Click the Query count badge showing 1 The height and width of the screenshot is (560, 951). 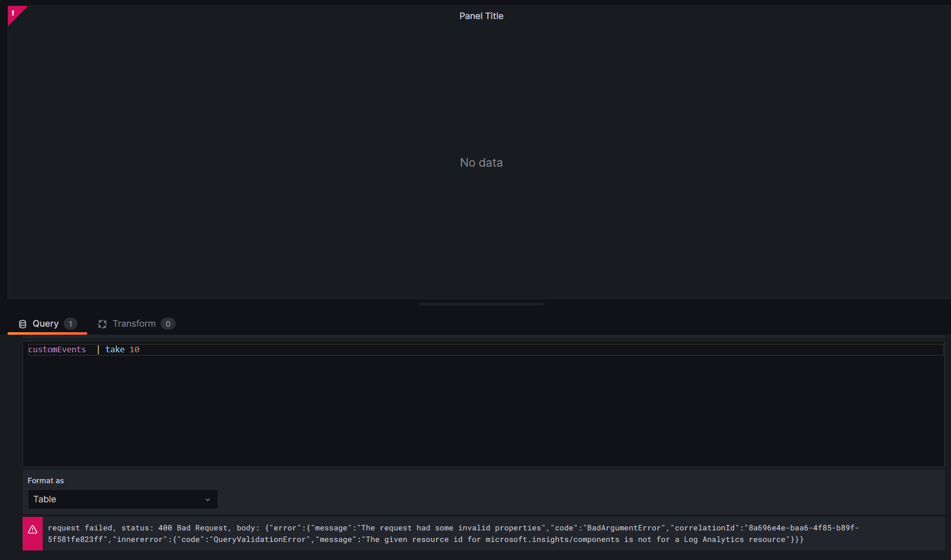(70, 324)
